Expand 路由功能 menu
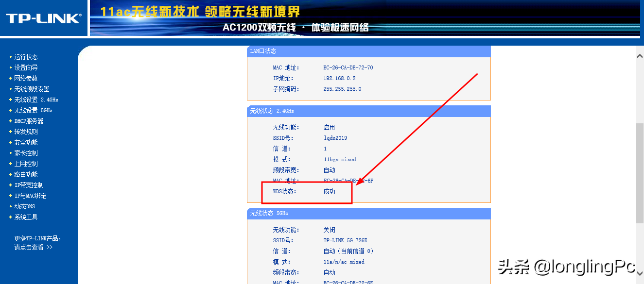The height and width of the screenshot is (284, 644). coord(26,174)
